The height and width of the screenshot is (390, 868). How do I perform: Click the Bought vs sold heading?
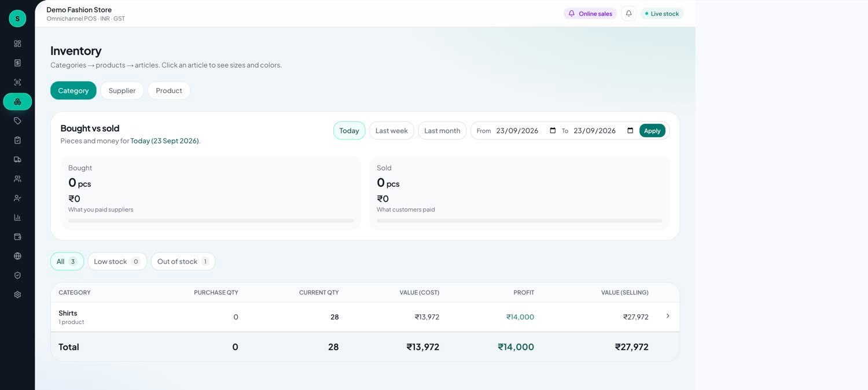point(90,128)
